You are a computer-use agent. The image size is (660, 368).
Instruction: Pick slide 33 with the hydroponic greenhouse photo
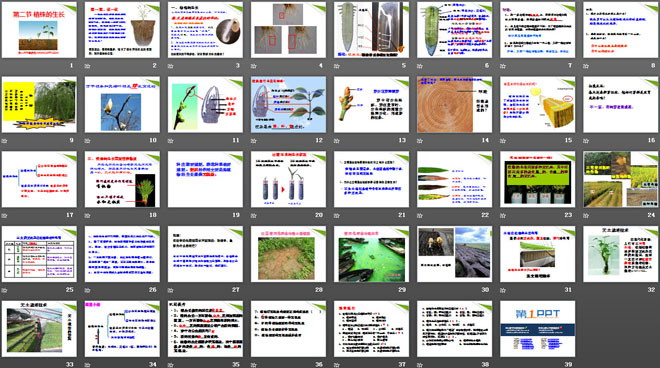click(x=39, y=329)
